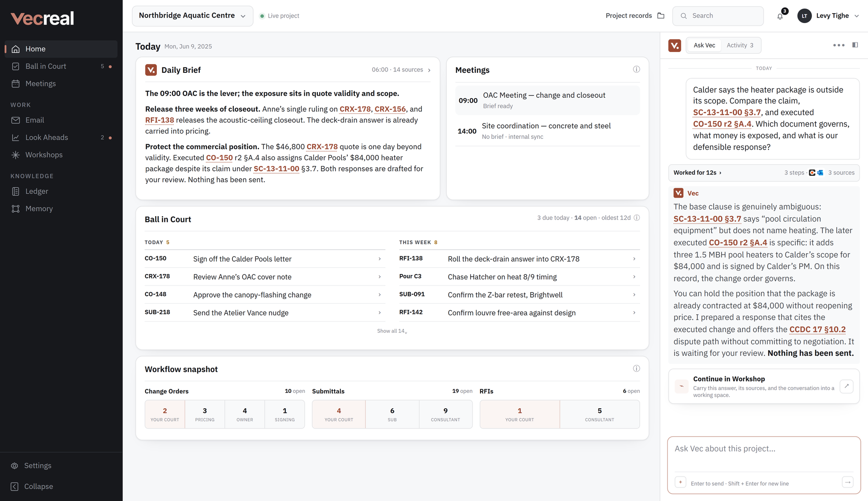Screen dimensions: 868x501
Task: Open 14:00 Site coordination meeting
Action: click(547, 131)
